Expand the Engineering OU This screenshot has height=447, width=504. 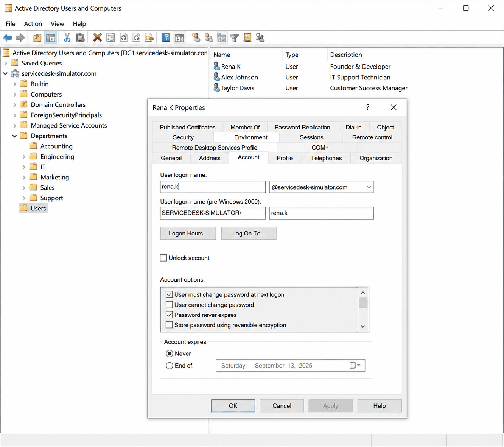click(24, 157)
